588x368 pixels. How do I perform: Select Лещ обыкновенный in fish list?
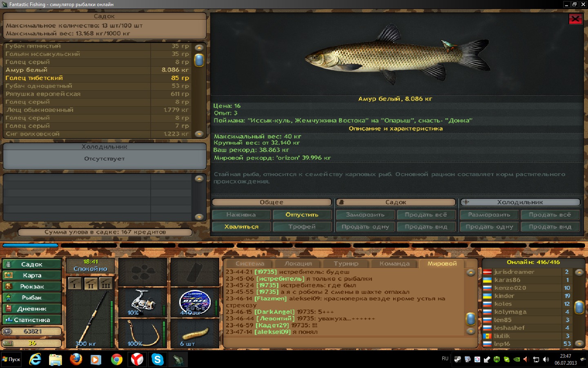97,110
